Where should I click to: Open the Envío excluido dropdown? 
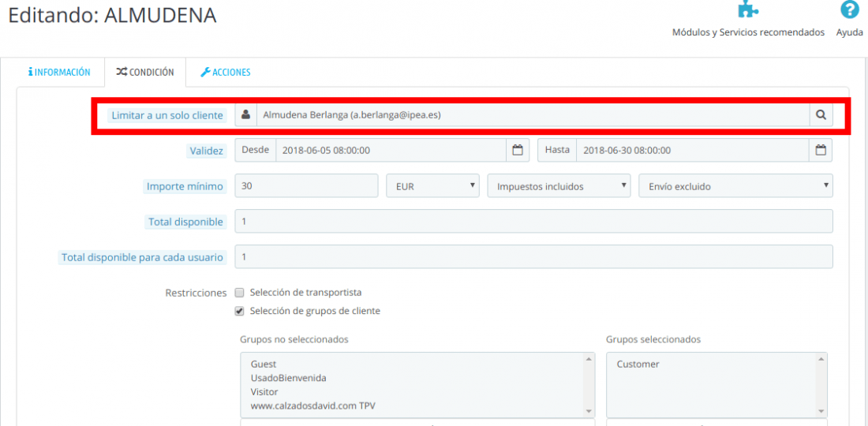click(735, 186)
